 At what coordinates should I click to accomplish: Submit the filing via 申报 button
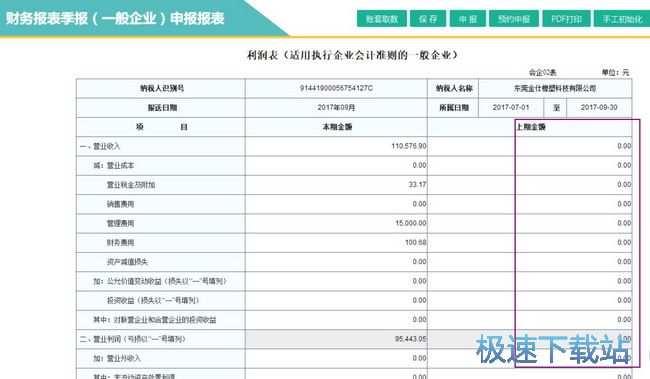click(x=468, y=19)
